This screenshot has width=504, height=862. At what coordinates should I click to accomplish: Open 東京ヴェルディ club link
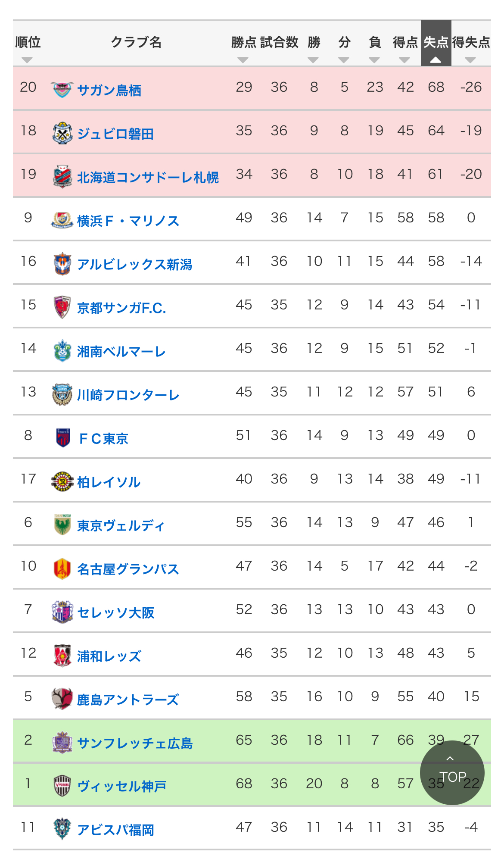121,525
